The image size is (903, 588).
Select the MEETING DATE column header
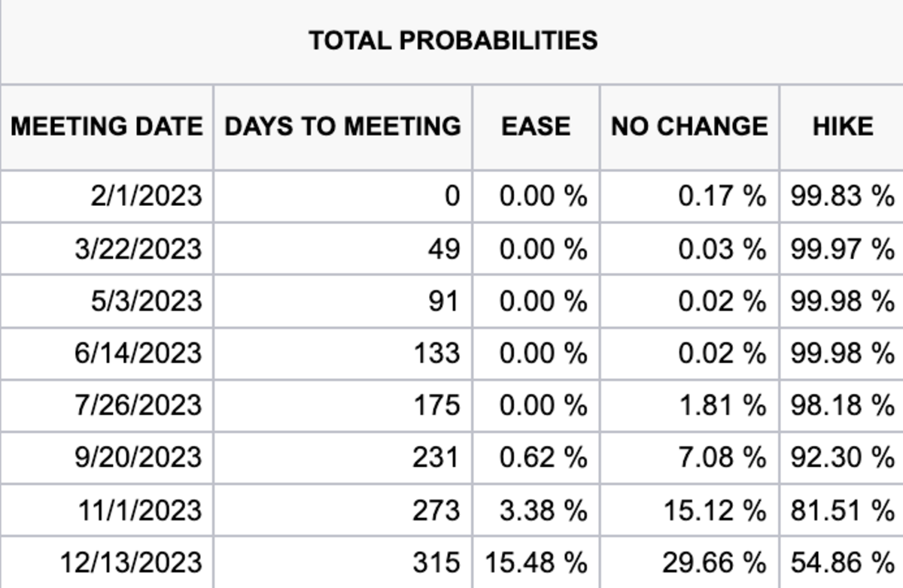(x=107, y=126)
